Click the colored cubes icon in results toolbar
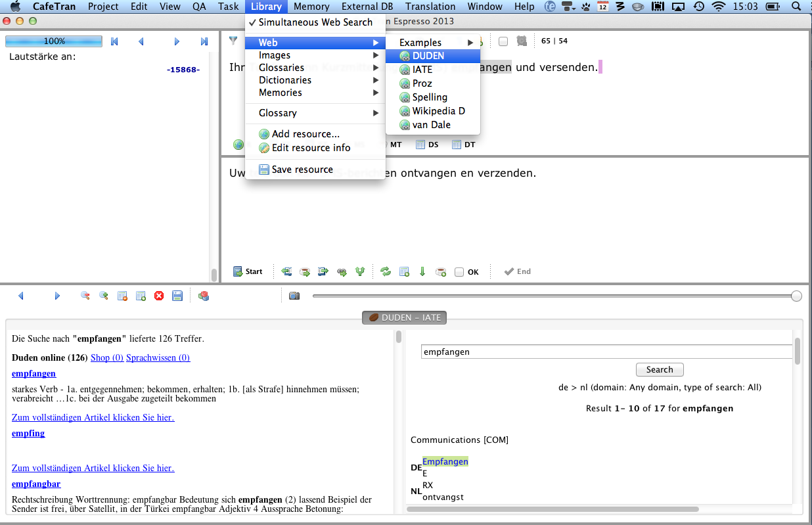The image size is (812, 525). click(204, 296)
